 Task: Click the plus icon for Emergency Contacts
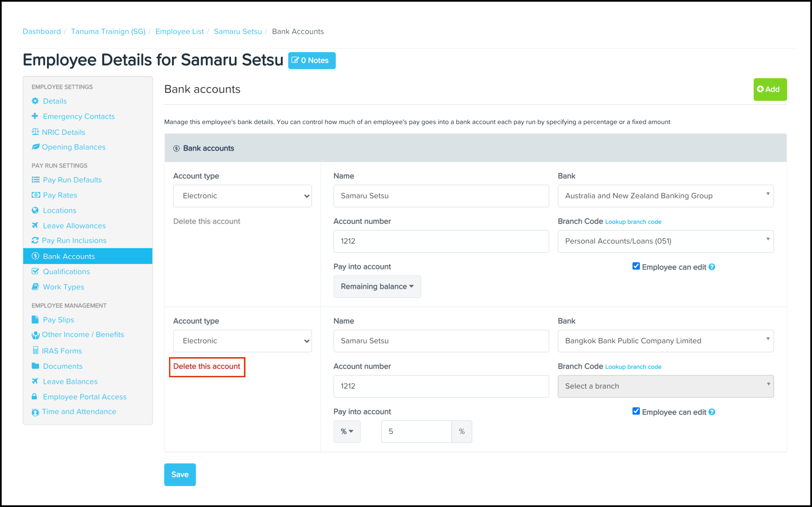(x=35, y=116)
